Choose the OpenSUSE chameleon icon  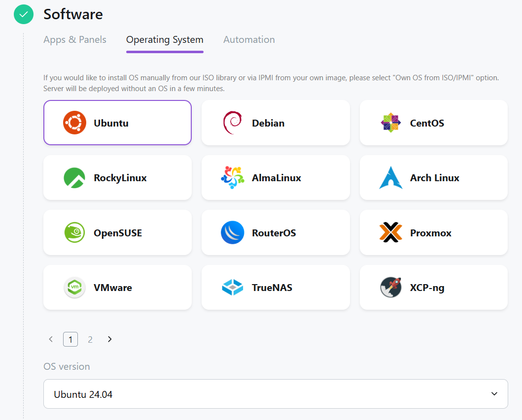point(74,233)
